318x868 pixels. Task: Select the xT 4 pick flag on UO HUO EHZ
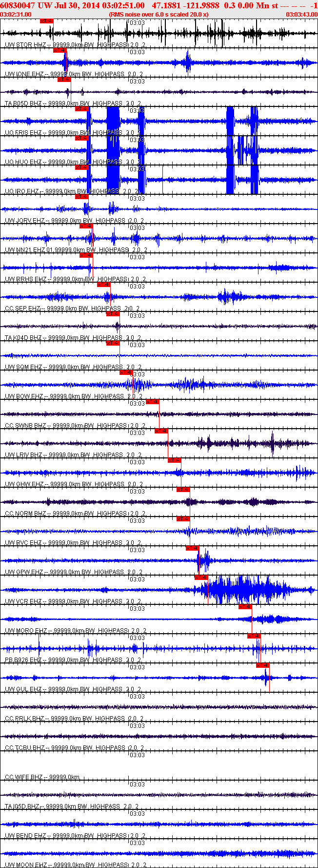[82, 138]
